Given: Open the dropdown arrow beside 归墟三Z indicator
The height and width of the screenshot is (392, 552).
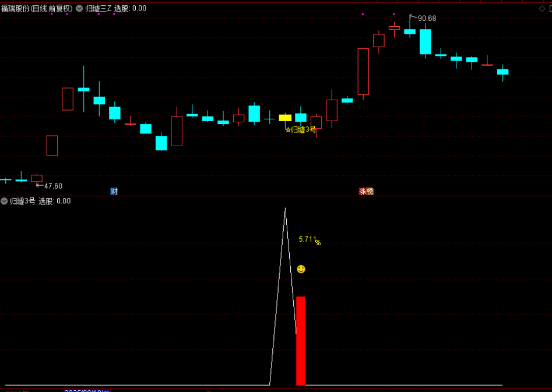Looking at the screenshot, I should [79, 8].
